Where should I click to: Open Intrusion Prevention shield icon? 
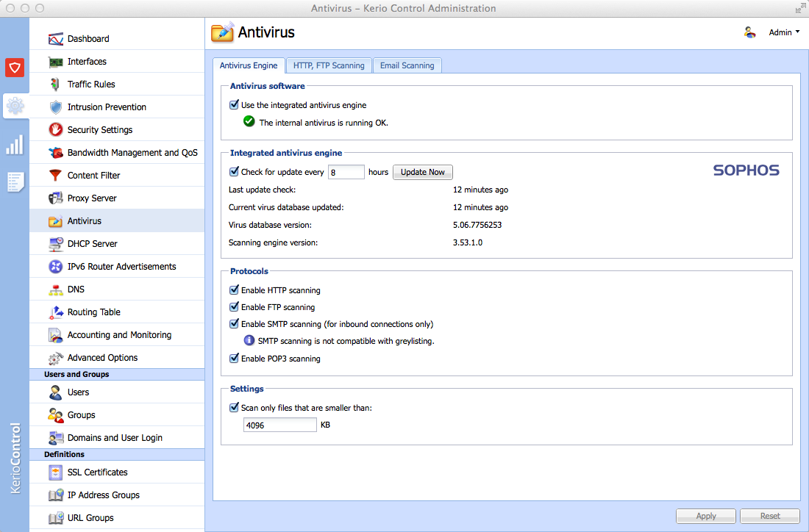tap(56, 107)
